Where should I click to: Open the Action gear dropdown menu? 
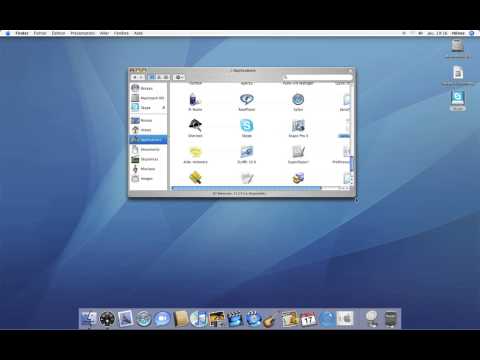point(179,77)
